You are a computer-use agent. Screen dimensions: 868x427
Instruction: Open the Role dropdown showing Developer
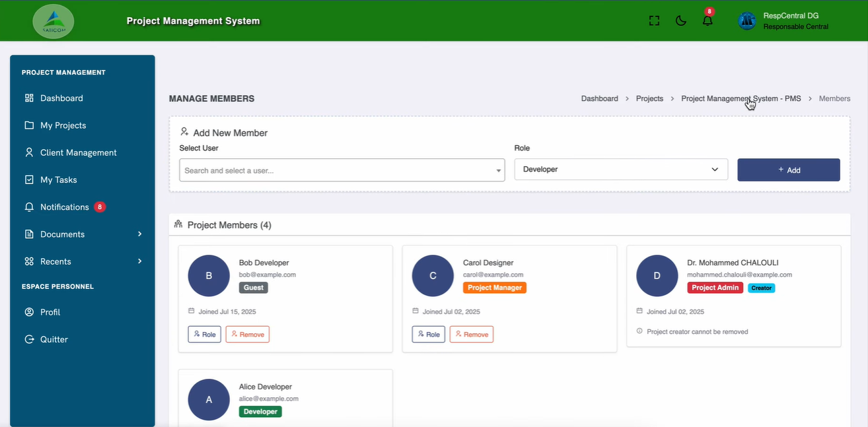click(x=620, y=170)
